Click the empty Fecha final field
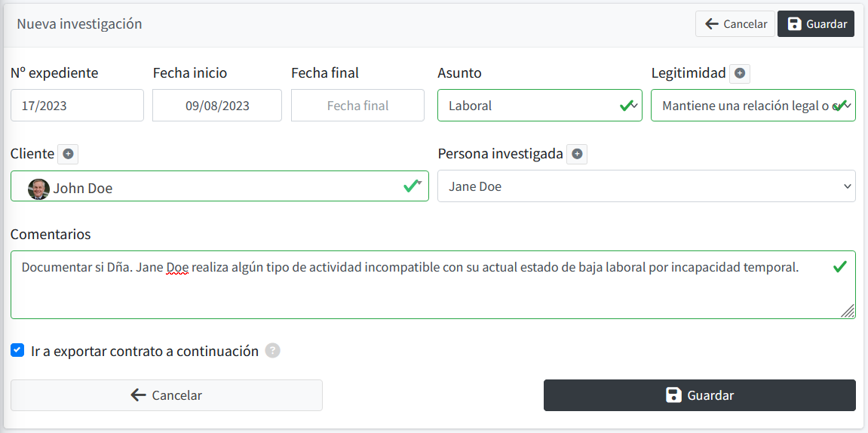 357,105
